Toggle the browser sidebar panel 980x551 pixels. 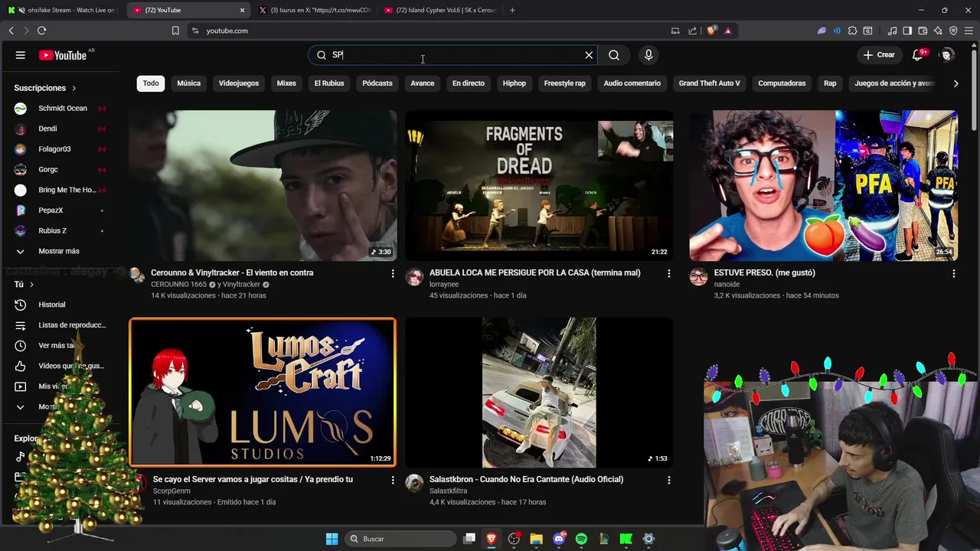[907, 31]
